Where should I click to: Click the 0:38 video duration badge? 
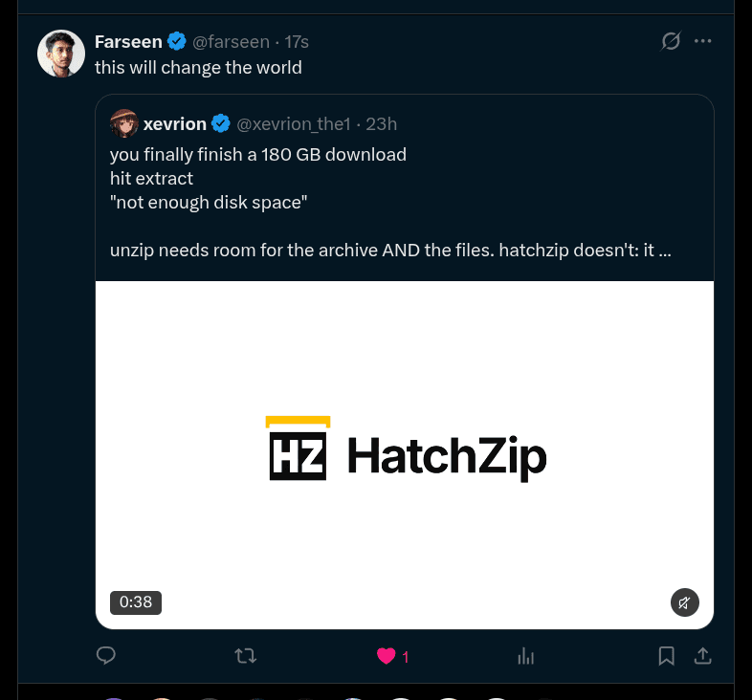136,602
